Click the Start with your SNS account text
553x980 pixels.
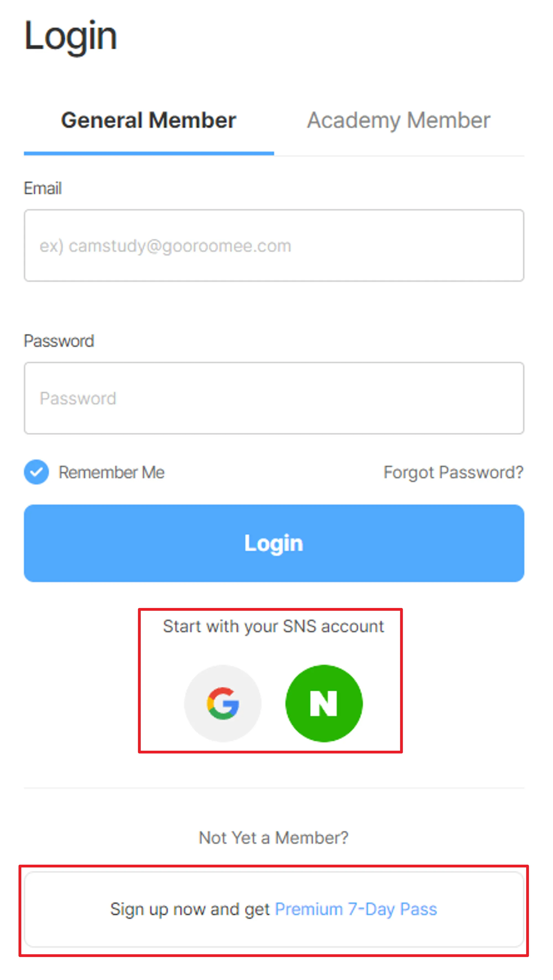(x=273, y=626)
